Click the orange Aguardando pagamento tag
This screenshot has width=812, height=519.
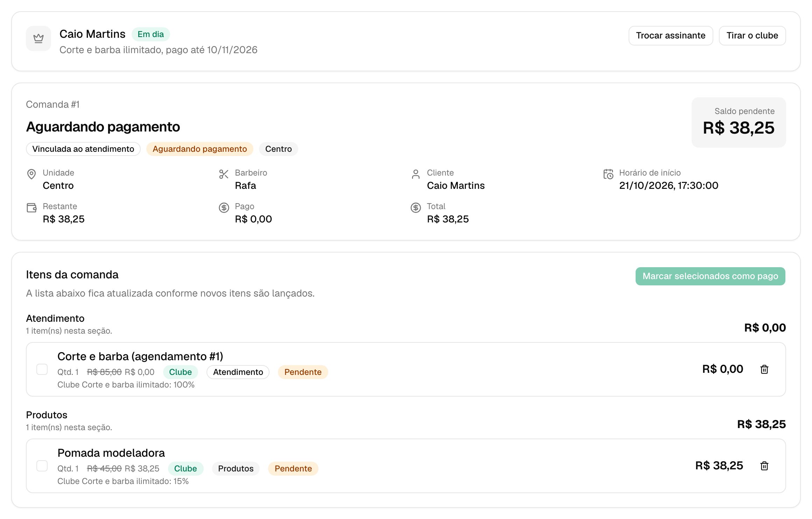pos(199,149)
